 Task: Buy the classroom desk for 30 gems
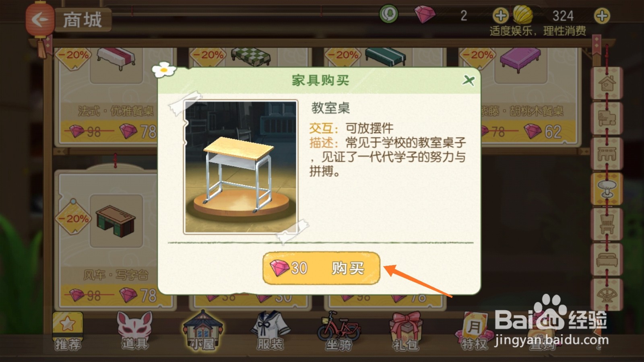tap(321, 268)
